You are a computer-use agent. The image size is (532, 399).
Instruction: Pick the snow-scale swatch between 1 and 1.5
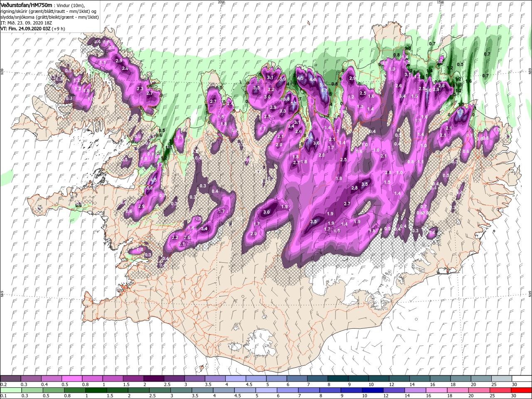coord(113,378)
